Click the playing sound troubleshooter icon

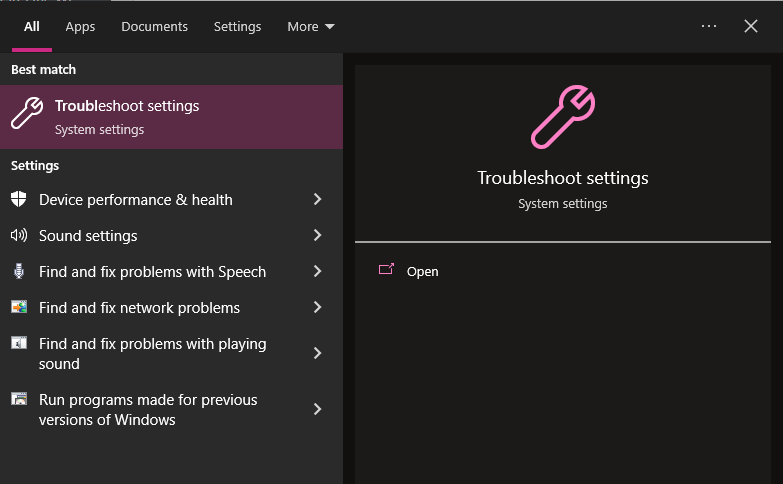(x=19, y=343)
